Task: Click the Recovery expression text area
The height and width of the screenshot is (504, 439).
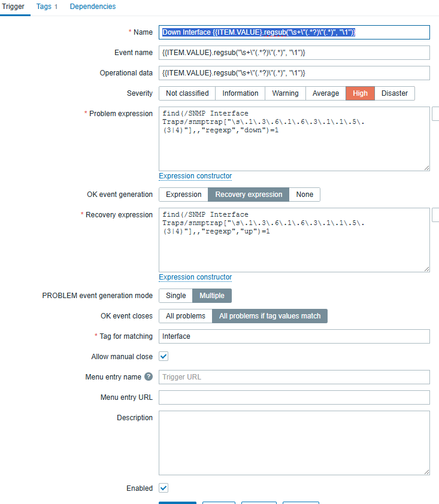Action: click(x=294, y=240)
